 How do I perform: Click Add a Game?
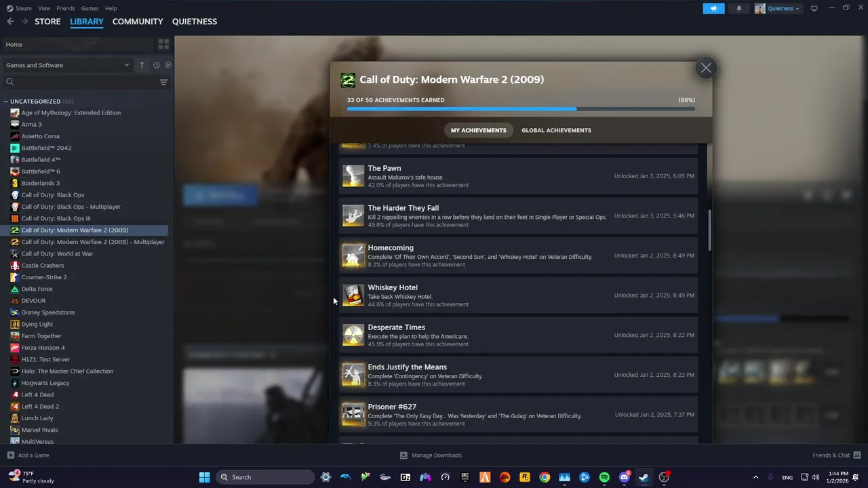[x=28, y=455]
